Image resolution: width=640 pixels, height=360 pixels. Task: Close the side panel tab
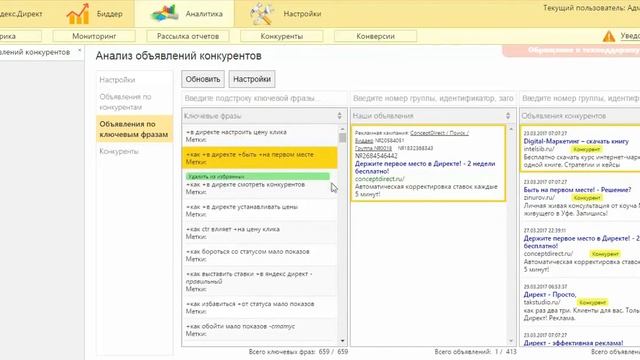tap(80, 51)
